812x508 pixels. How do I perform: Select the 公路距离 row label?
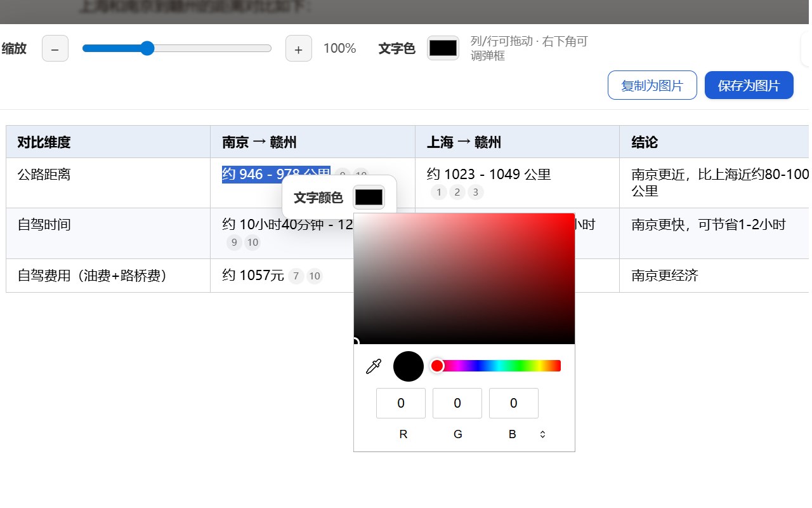tap(44, 174)
